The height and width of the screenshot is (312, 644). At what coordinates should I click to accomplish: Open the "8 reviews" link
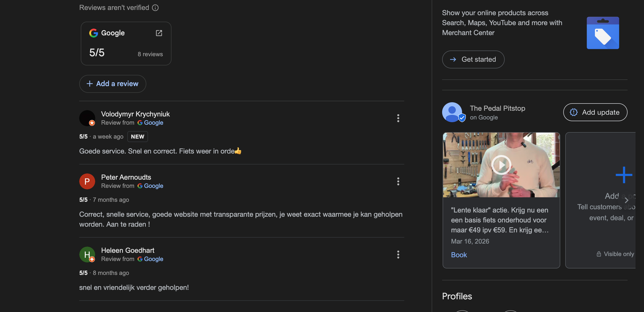pyautogui.click(x=150, y=54)
